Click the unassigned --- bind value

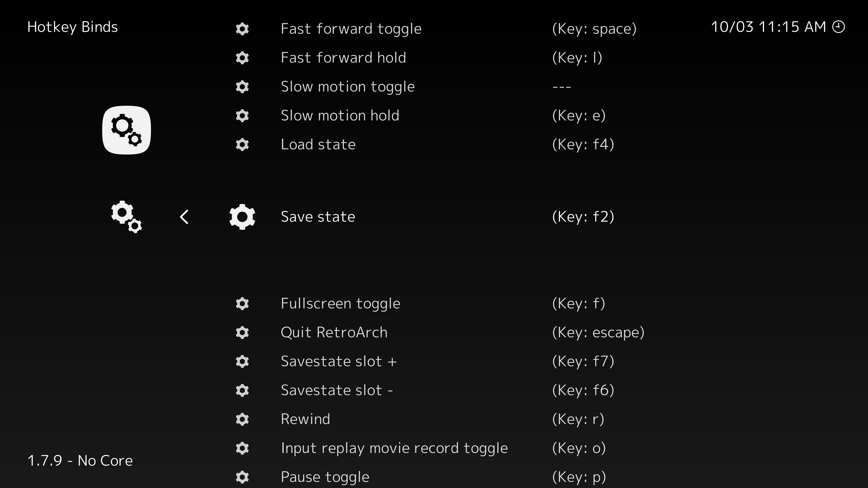pos(561,87)
